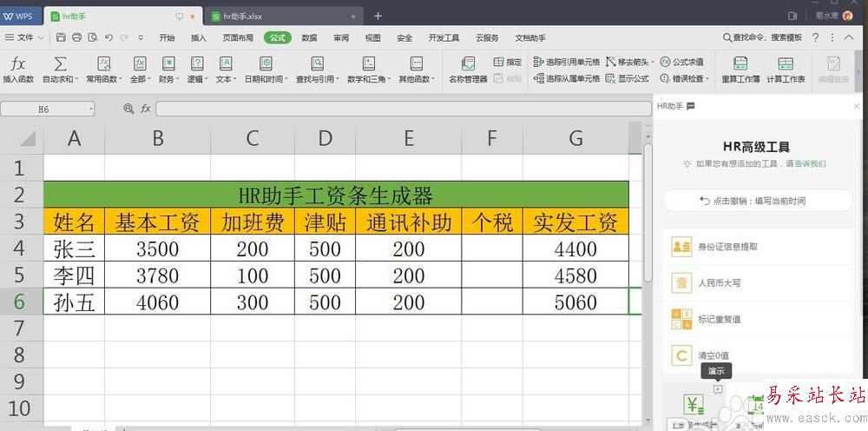Click Trace Precedents (追踪引用单元格)
Image resolution: width=868 pixels, height=431 pixels.
[x=566, y=62]
